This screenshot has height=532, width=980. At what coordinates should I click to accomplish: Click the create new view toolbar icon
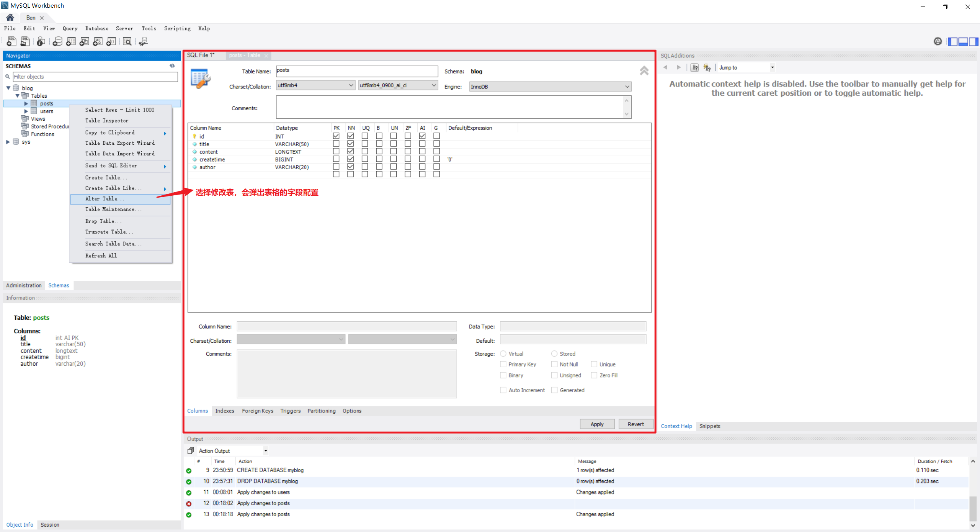(x=84, y=41)
